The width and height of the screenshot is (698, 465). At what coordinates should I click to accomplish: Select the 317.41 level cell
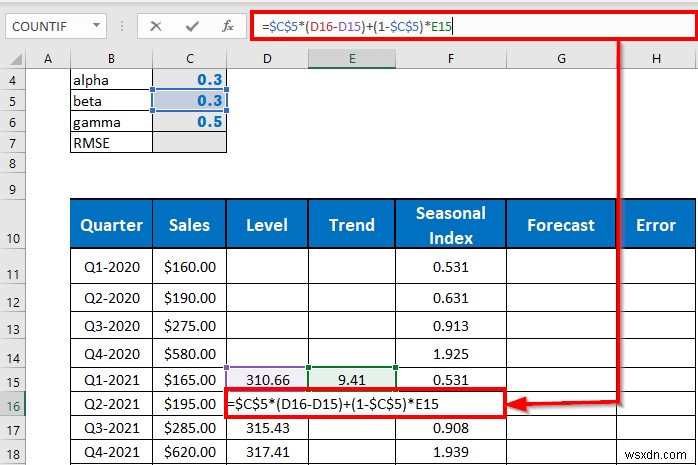(x=267, y=452)
